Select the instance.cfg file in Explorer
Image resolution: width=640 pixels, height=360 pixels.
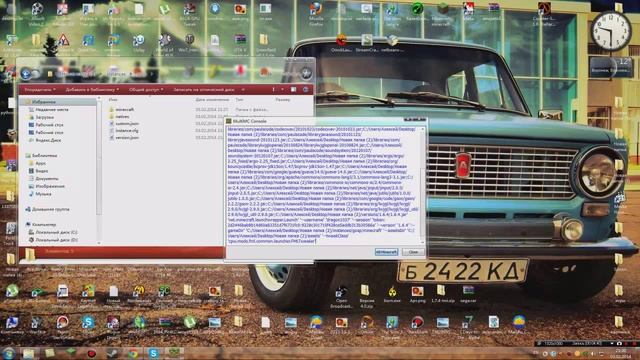124,131
